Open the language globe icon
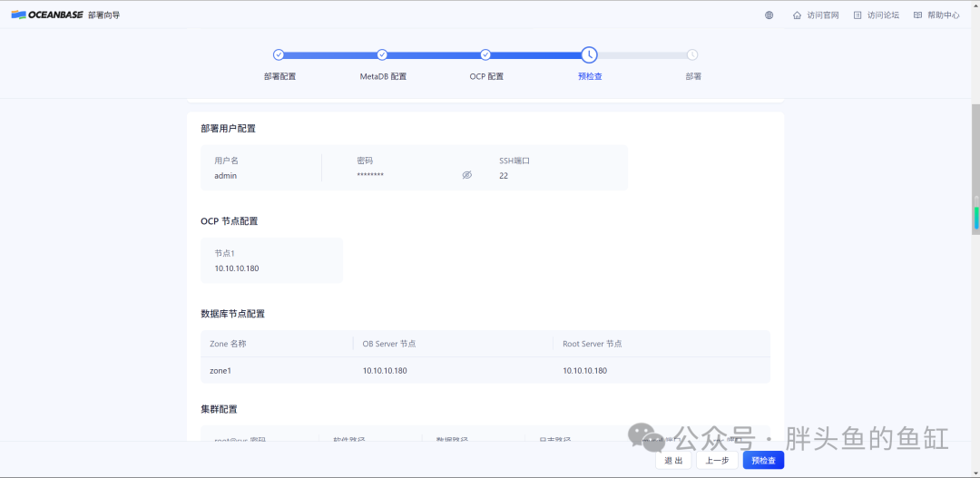980x478 pixels. click(x=769, y=15)
